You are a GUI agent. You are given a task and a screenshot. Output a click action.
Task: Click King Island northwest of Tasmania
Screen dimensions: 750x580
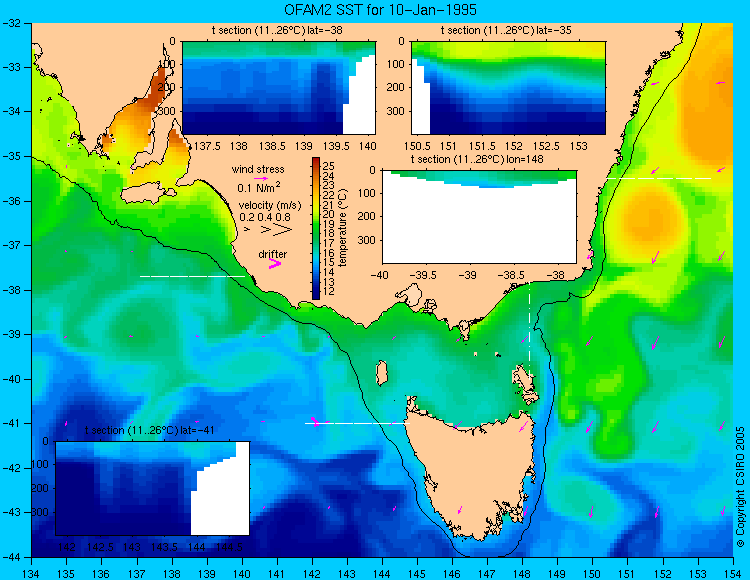click(381, 373)
